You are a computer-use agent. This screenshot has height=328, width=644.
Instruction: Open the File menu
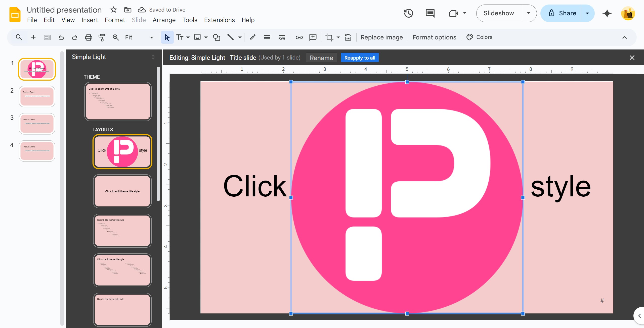(32, 20)
